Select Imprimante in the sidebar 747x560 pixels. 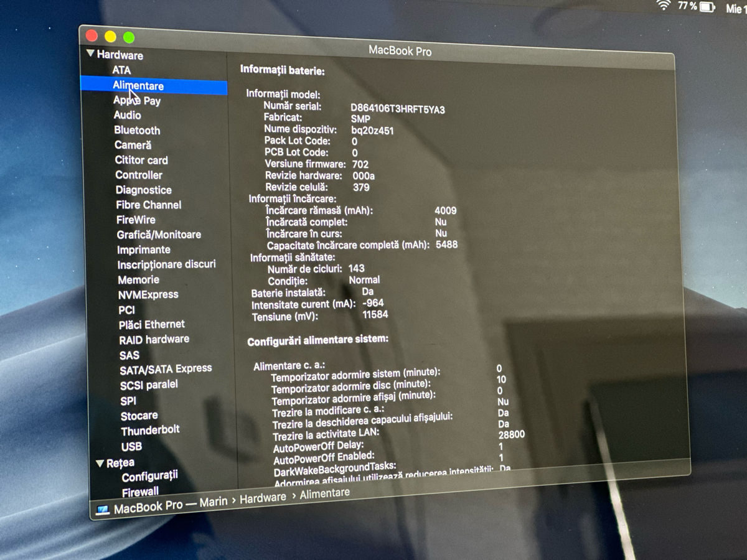pos(144,250)
